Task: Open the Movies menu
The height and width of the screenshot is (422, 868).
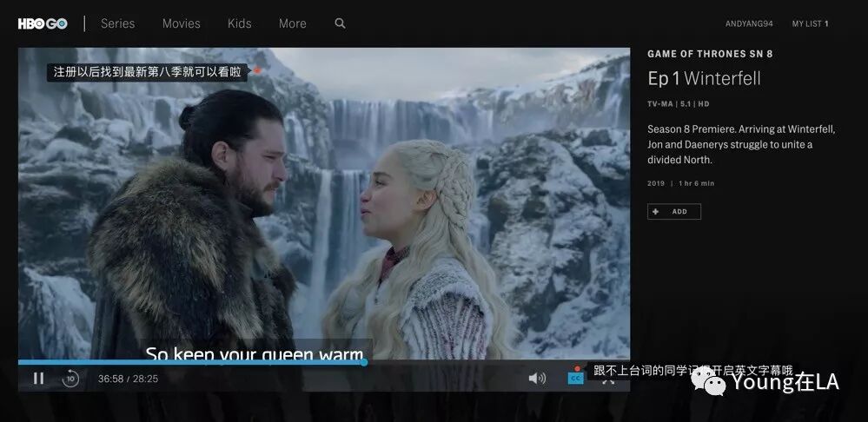Action: 181,23
